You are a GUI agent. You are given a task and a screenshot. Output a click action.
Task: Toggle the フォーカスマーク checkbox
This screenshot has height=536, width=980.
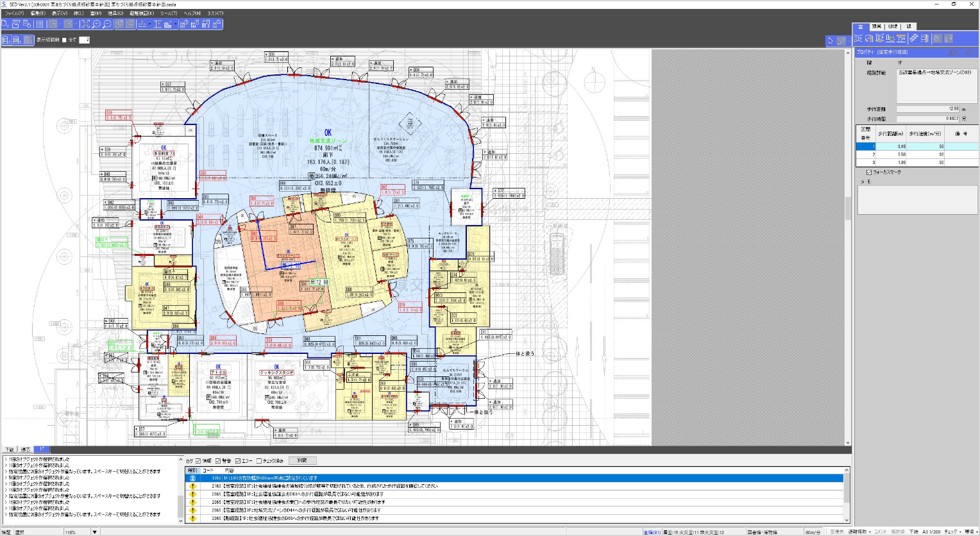pos(869,172)
